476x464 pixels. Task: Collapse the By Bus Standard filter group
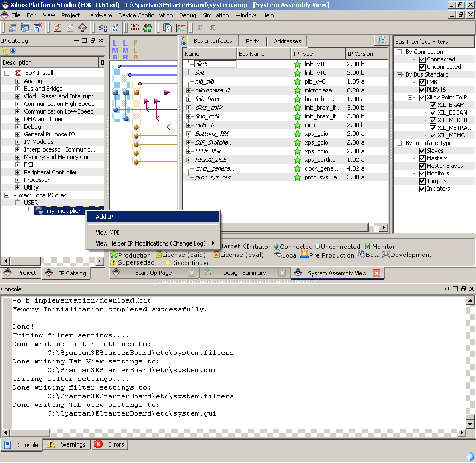pyautogui.click(x=399, y=74)
